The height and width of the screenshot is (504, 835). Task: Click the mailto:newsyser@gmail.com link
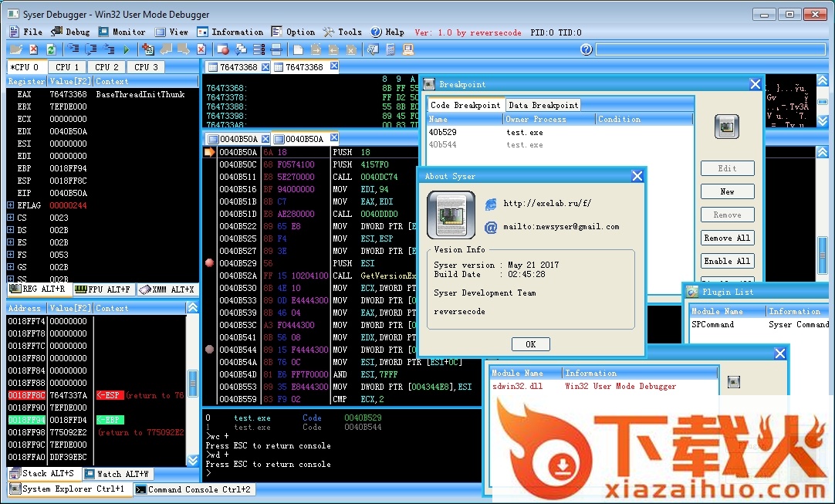[561, 226]
